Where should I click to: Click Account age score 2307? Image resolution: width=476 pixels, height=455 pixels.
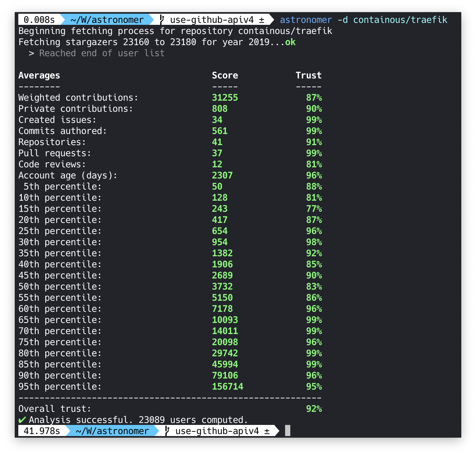pos(222,176)
